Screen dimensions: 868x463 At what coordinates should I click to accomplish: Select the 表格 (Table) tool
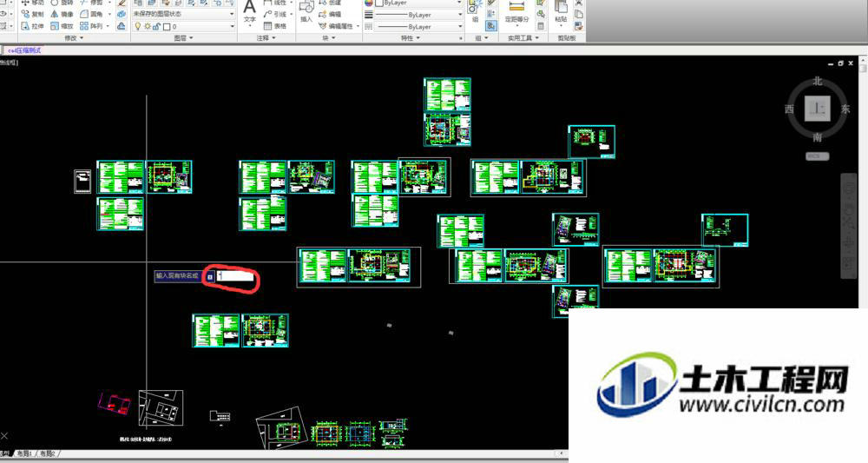(x=275, y=26)
